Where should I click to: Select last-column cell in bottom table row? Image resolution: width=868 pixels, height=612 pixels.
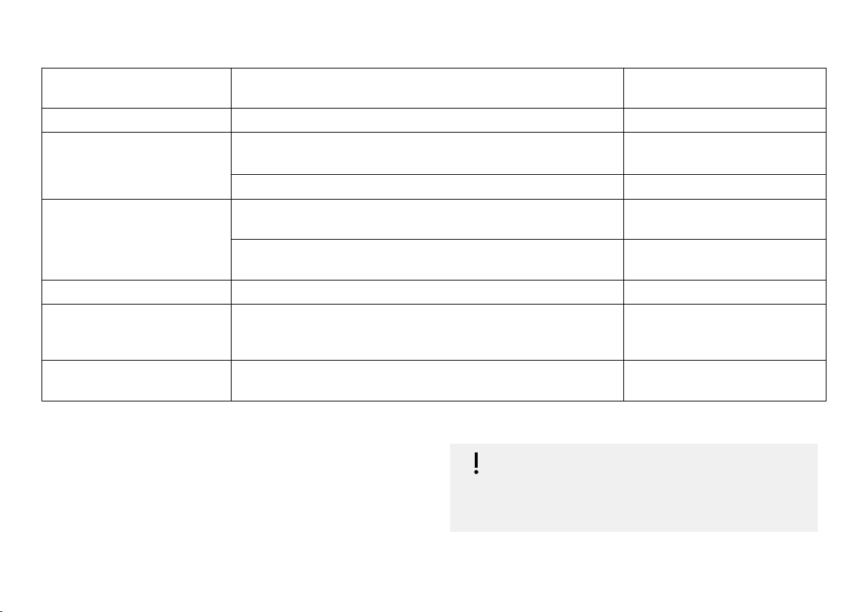725,380
